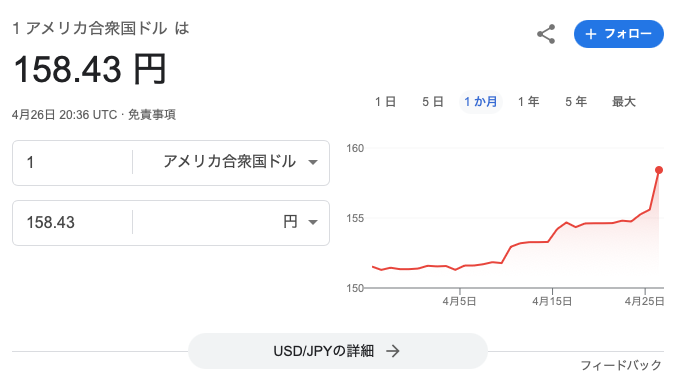689x391 pixels.
Task: Follow this currency pair with フォロー
Action: tap(619, 34)
